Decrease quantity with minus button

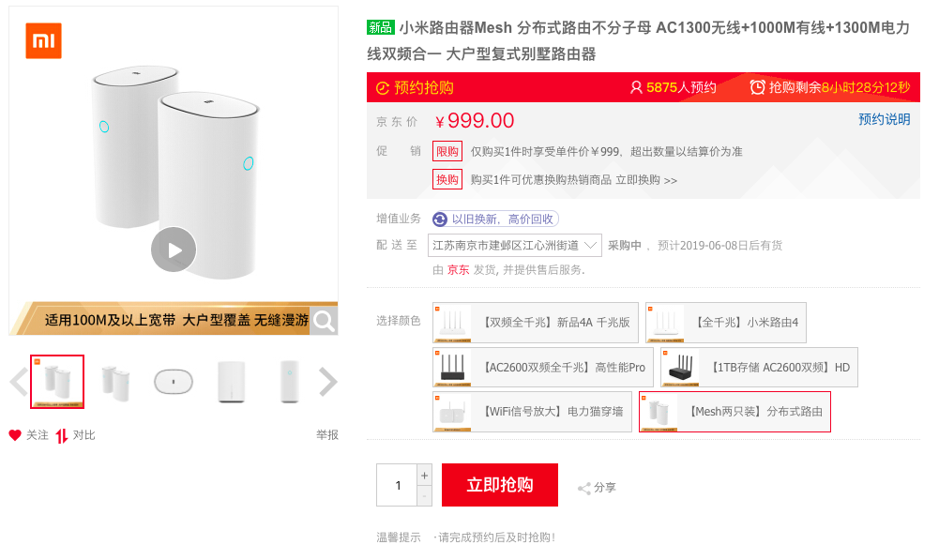424,495
